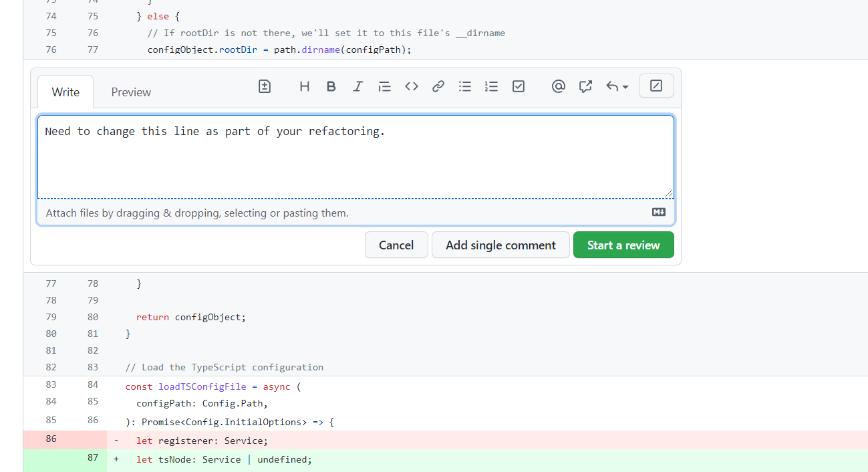Open the saved replies dropdown
Screen dimensions: 868x472
point(617,86)
